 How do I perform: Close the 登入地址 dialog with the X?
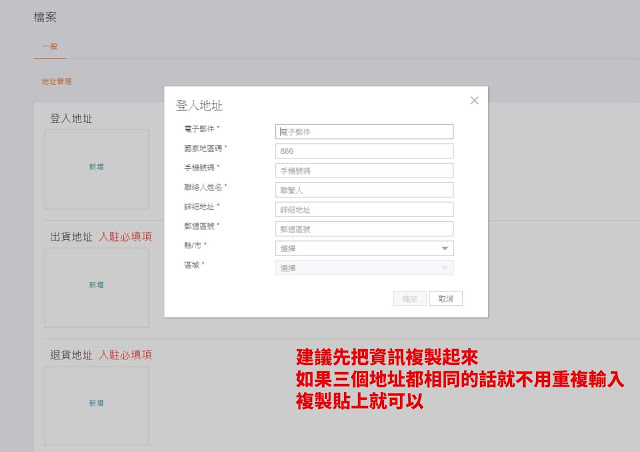pyautogui.click(x=474, y=100)
